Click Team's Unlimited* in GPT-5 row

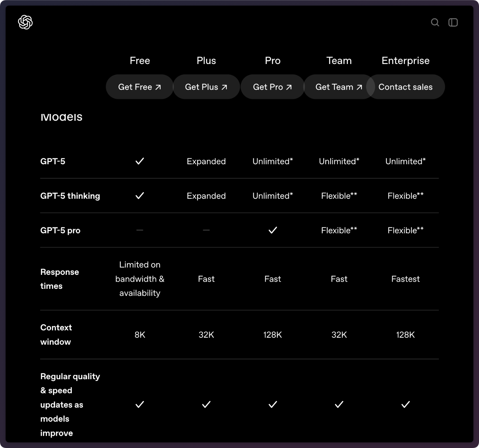[x=339, y=161]
